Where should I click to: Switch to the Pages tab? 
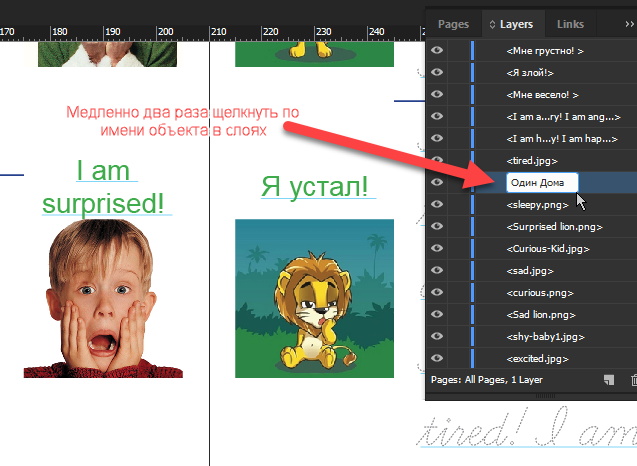pos(453,24)
